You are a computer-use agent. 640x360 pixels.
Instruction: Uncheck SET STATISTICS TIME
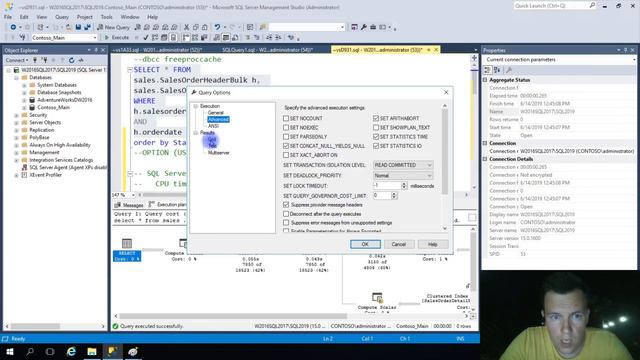[x=376, y=137]
